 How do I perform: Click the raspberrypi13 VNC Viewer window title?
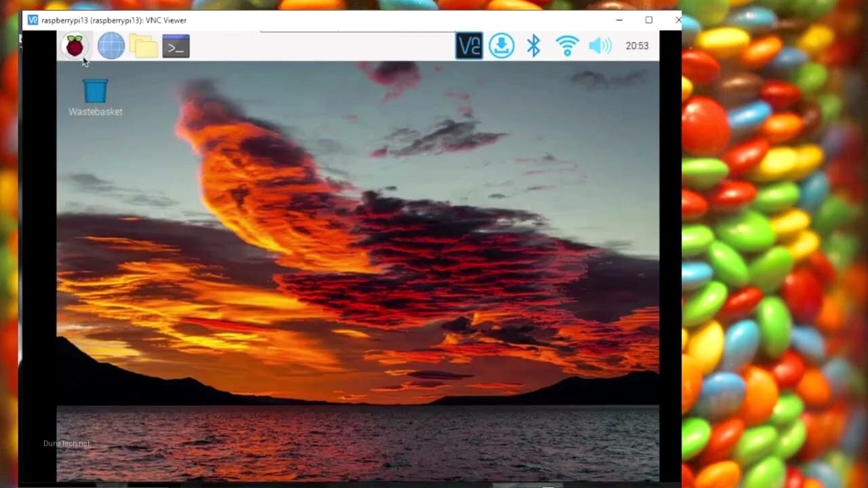pyautogui.click(x=114, y=20)
